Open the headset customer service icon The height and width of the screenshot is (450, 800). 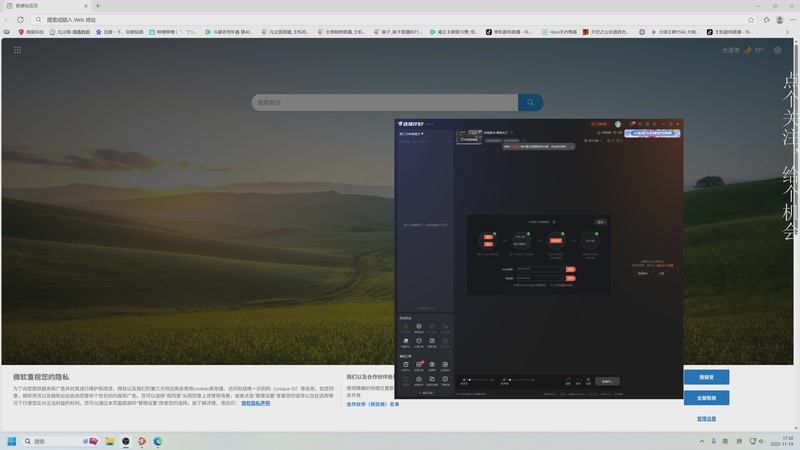640,124
